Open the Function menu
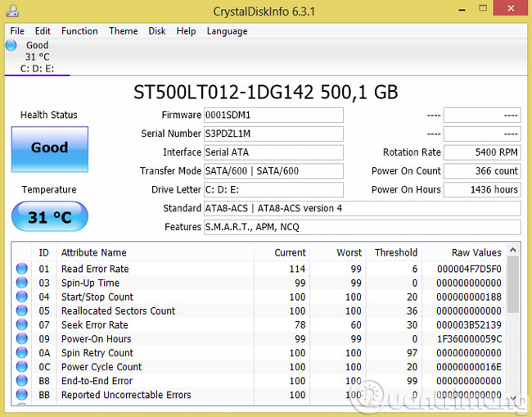 79,31
